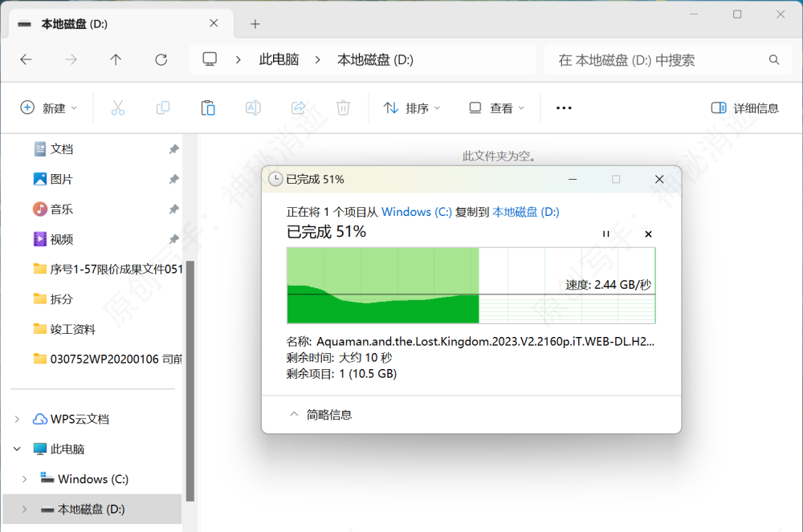The image size is (803, 532).
Task: Minimize the 已完成 51% copy dialog
Action: (x=573, y=180)
